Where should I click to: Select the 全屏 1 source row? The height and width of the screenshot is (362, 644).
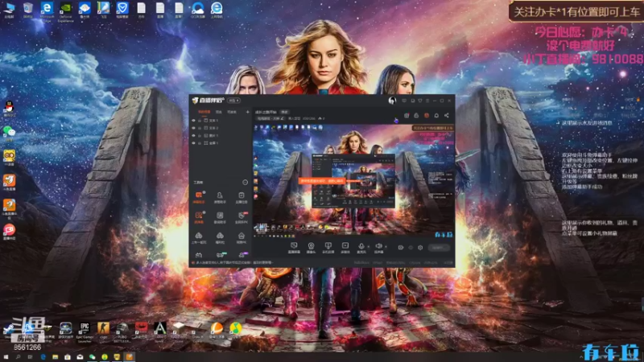[221, 143]
